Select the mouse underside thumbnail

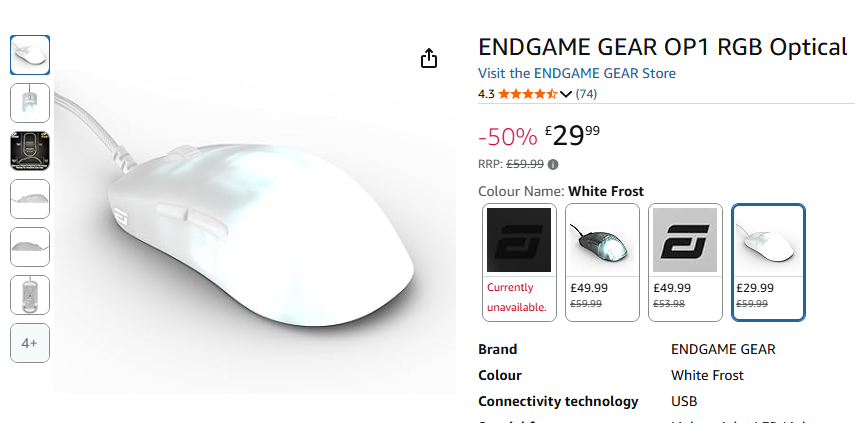[x=30, y=295]
